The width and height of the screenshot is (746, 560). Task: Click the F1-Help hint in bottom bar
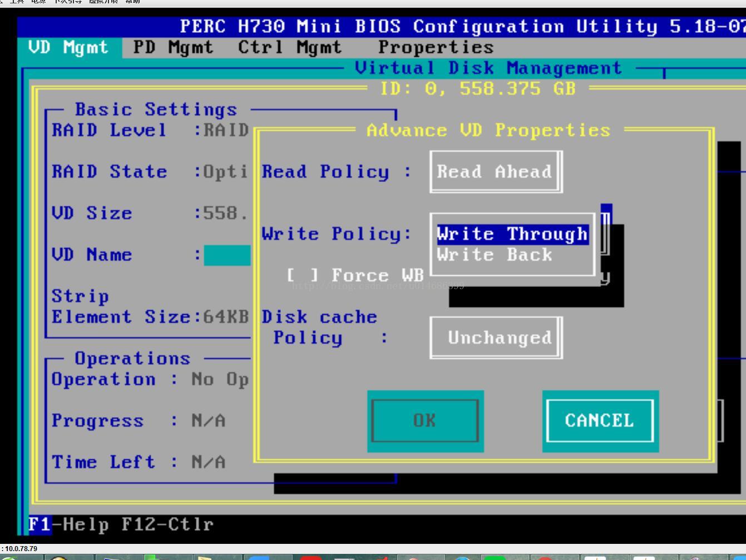[68, 524]
